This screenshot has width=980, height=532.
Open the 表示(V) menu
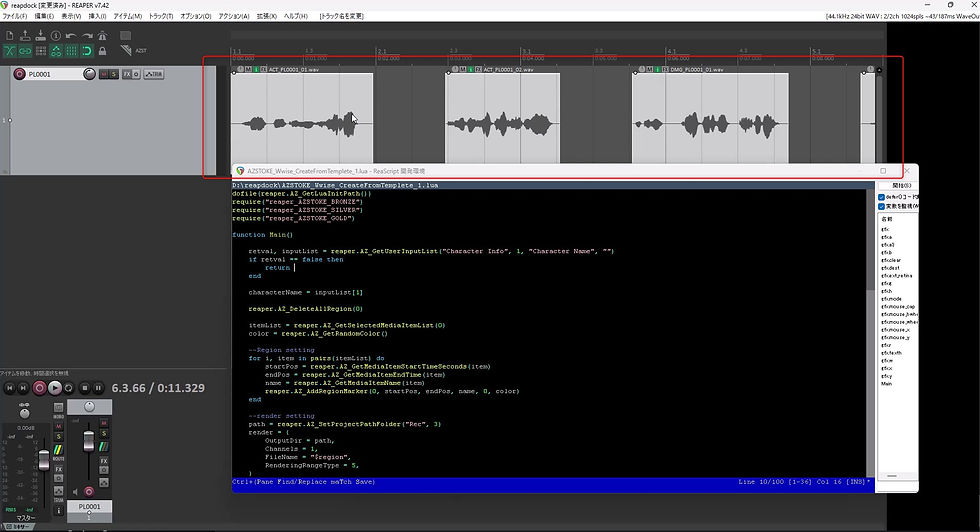pyautogui.click(x=71, y=16)
